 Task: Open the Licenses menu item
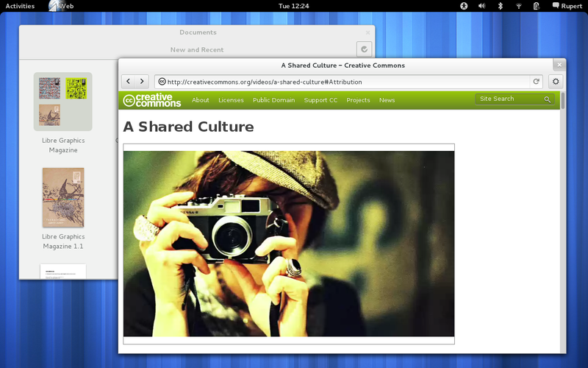[x=231, y=100]
